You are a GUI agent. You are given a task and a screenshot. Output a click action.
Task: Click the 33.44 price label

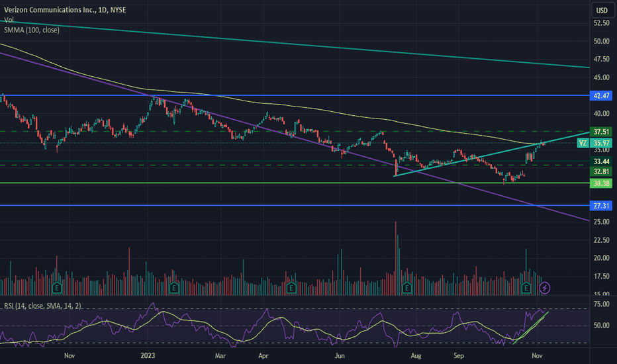tap(601, 161)
